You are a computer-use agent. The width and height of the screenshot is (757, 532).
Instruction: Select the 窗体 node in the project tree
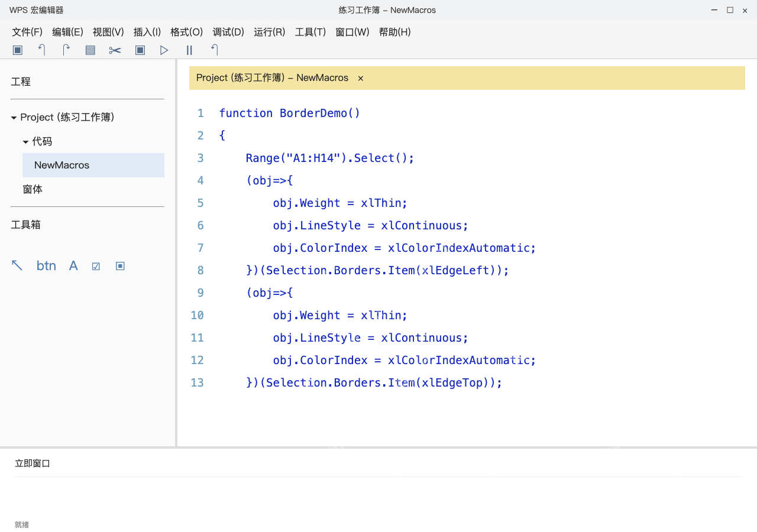tap(33, 189)
